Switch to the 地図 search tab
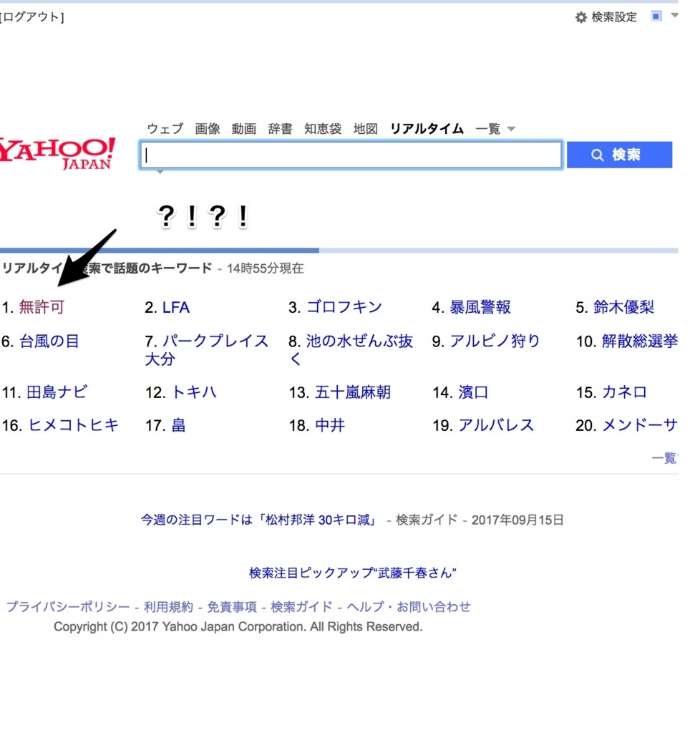 click(366, 129)
